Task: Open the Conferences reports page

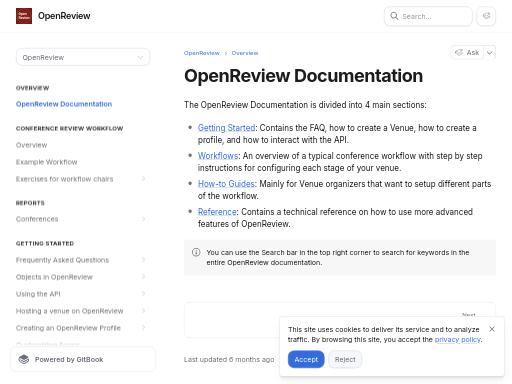Action: click(x=37, y=219)
